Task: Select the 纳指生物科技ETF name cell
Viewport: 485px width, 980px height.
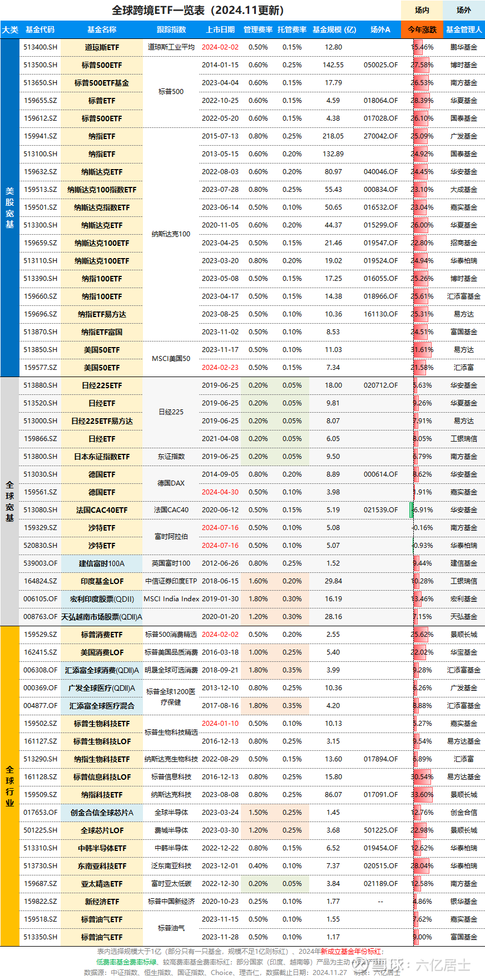Action: (x=102, y=759)
